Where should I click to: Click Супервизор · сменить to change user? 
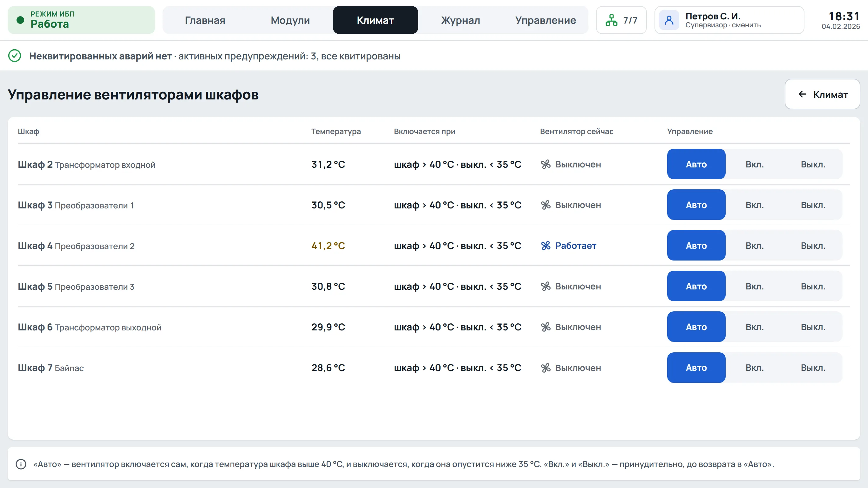pos(723,25)
